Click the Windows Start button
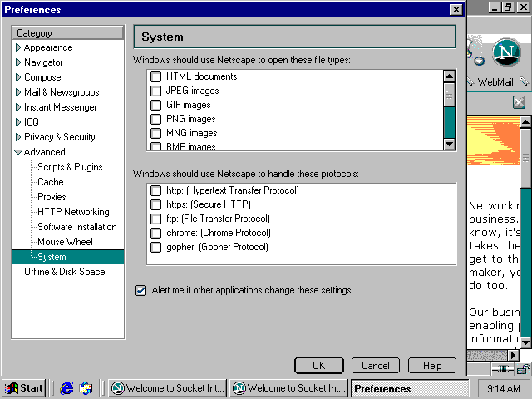Image resolution: width=532 pixels, height=399 pixels. pyautogui.click(x=24, y=388)
